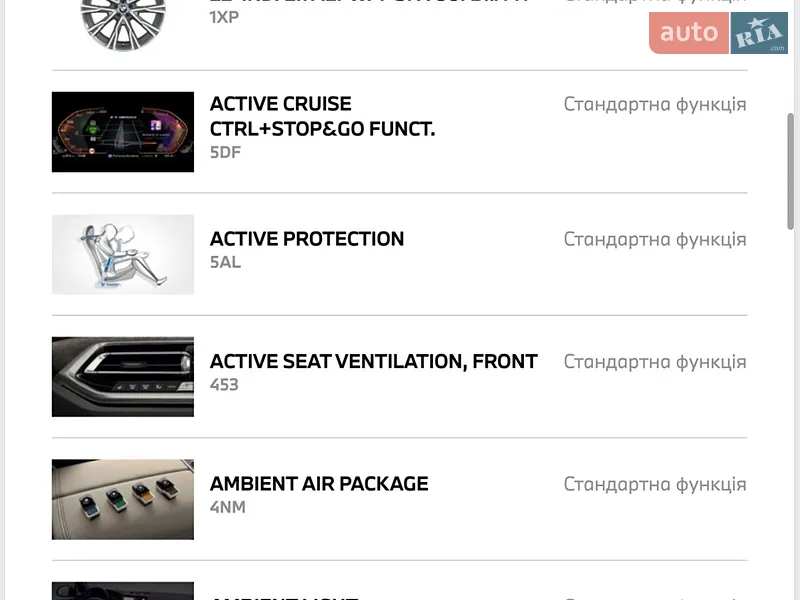The width and height of the screenshot is (800, 600).
Task: Click option code 5AL
Action: tap(225, 262)
